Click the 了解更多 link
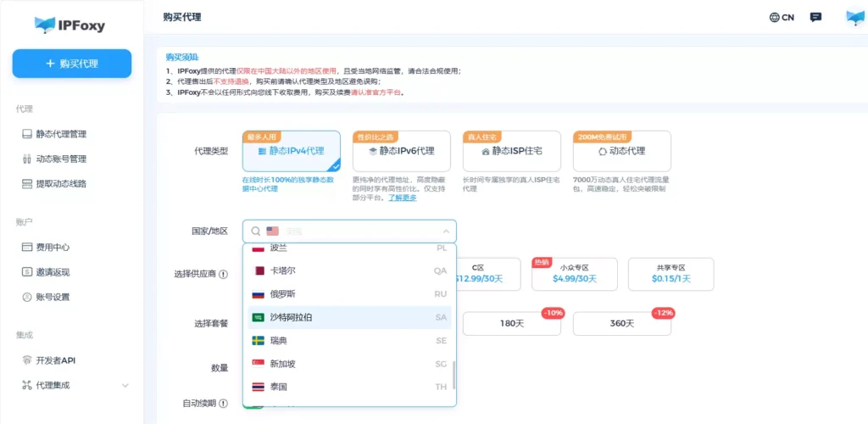 (x=402, y=198)
